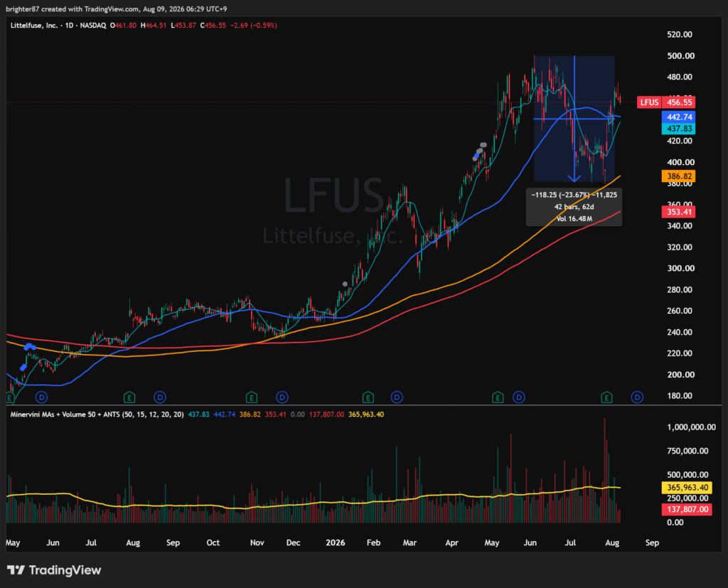Click the 300.00 price axis label
The height and width of the screenshot is (588, 728).
(x=680, y=269)
